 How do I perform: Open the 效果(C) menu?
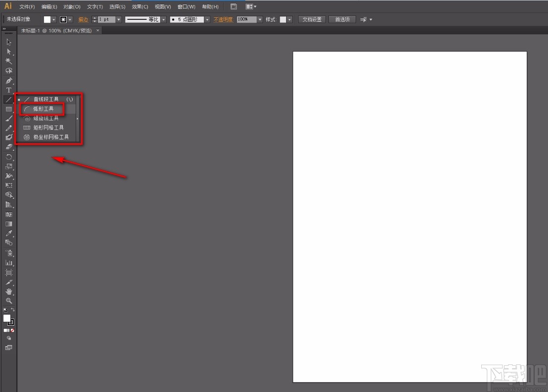point(140,6)
